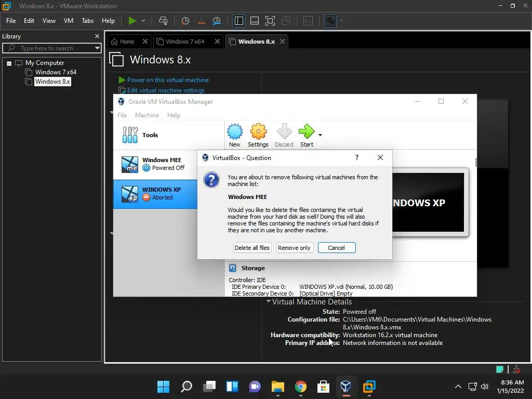Click VirtualBox icon in taskbar
Image resolution: width=532 pixels, height=399 pixels.
click(x=346, y=387)
